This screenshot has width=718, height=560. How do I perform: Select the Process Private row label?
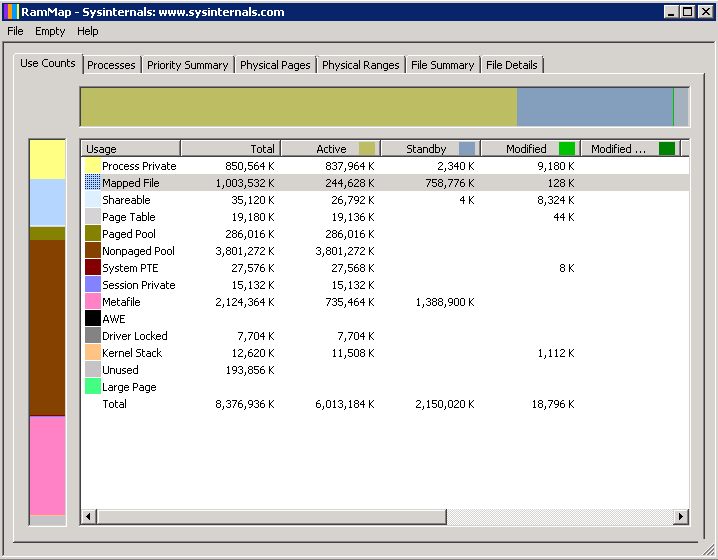pos(139,166)
